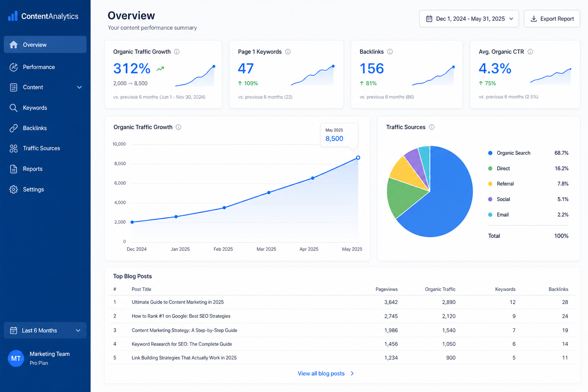Click info icon next to Page 1 Keywords

[x=288, y=52]
